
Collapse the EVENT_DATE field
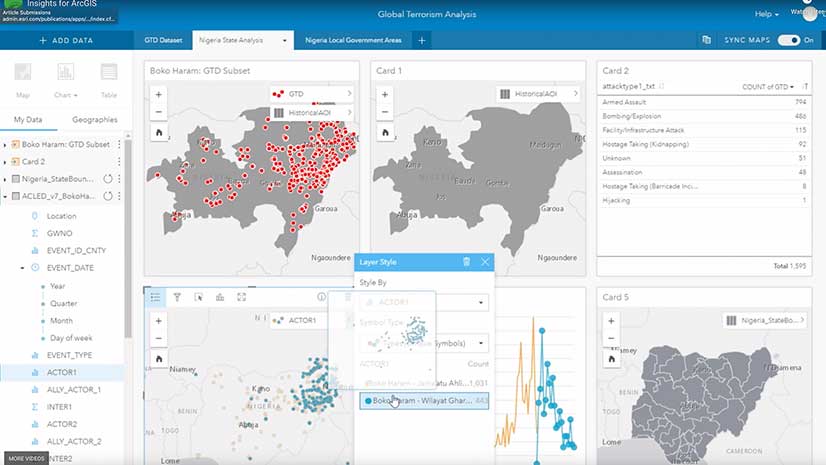point(22,268)
